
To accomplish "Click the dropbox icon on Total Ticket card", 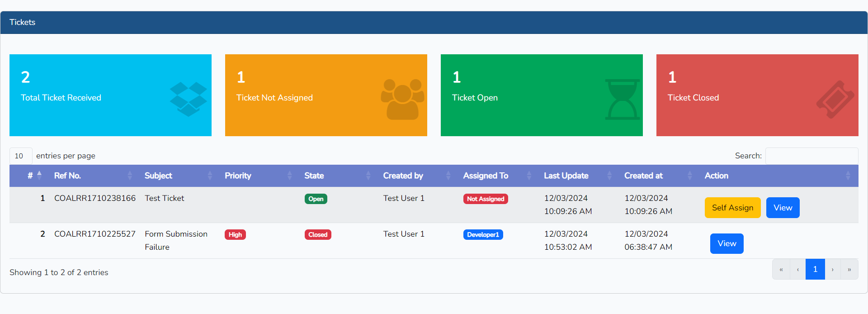I will click(x=188, y=99).
